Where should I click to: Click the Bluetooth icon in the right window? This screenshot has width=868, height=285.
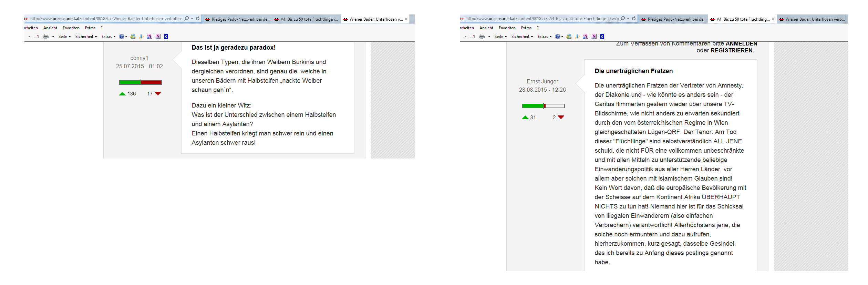click(x=602, y=37)
